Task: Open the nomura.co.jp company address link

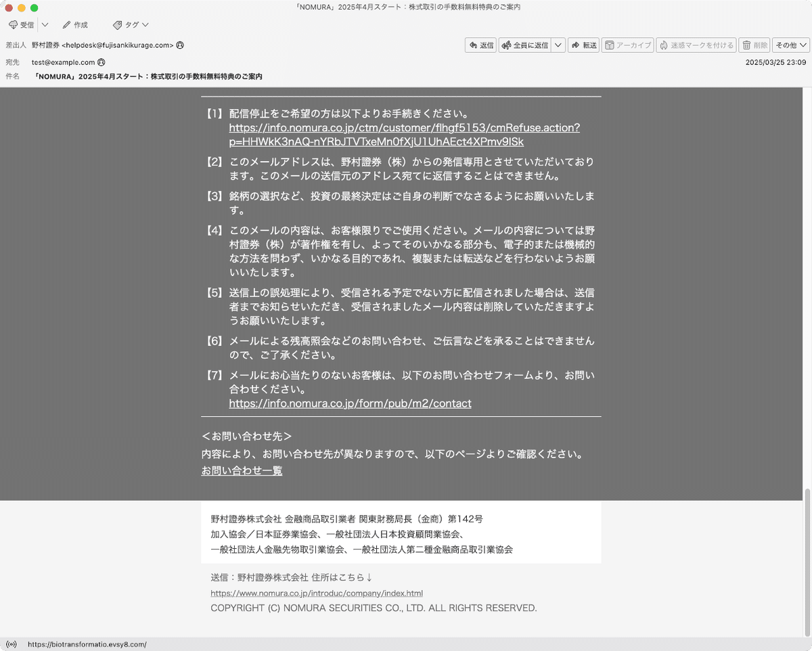Action: 316,593
